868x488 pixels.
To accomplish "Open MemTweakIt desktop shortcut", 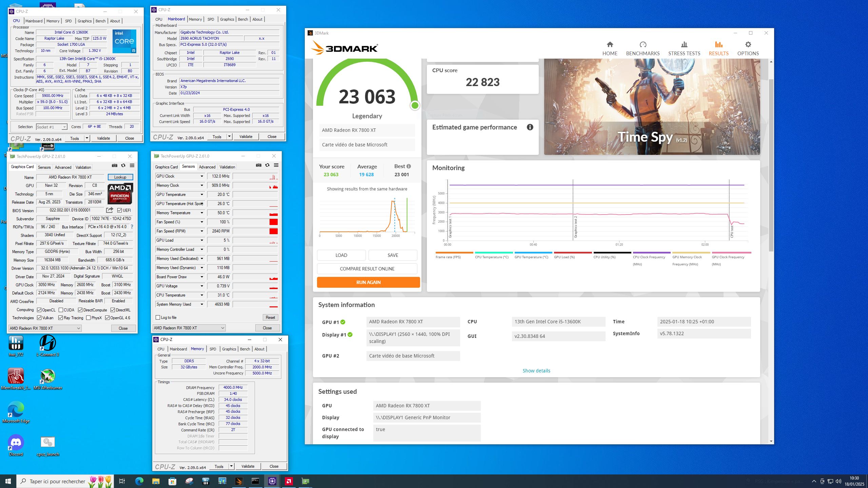I will coord(16,379).
